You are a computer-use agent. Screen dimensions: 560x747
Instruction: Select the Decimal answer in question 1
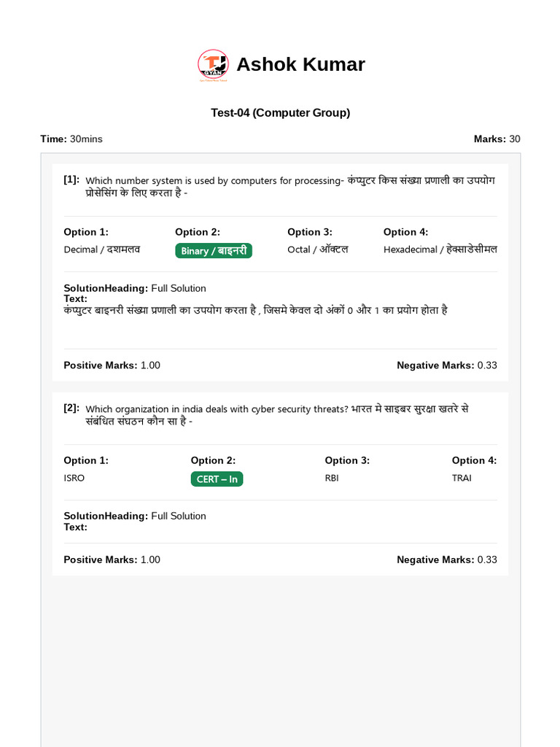coord(102,249)
